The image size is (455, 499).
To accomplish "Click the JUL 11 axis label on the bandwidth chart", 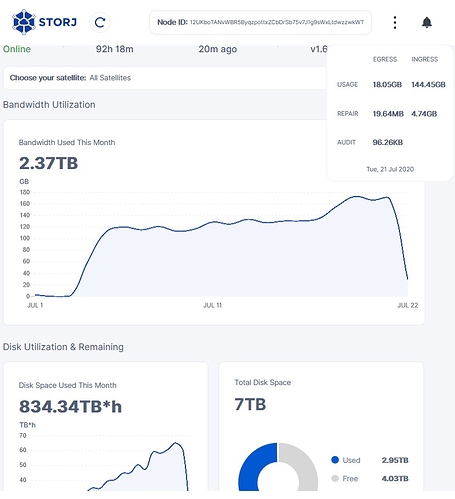I will [212, 305].
